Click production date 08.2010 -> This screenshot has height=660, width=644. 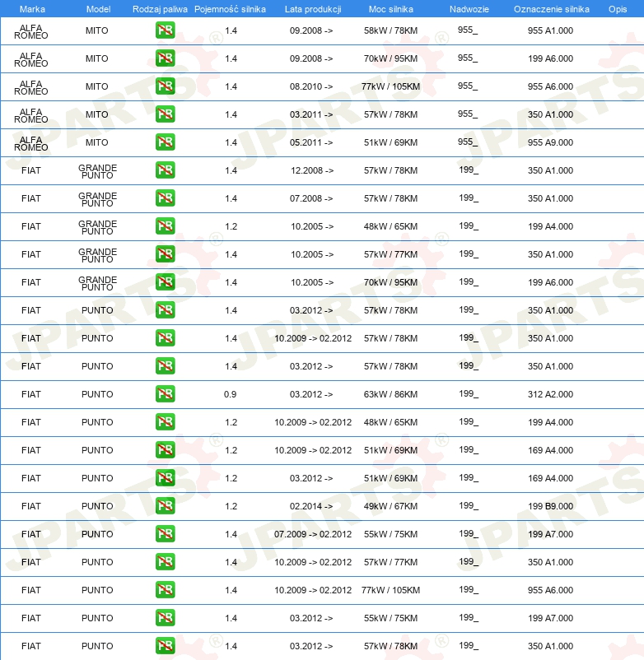click(x=311, y=86)
